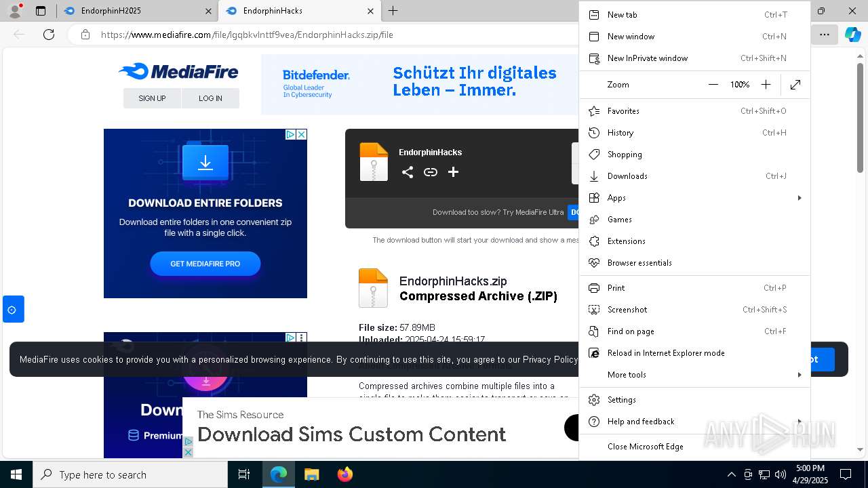Click the Screenshot menu icon
868x488 pixels.
coord(594,310)
